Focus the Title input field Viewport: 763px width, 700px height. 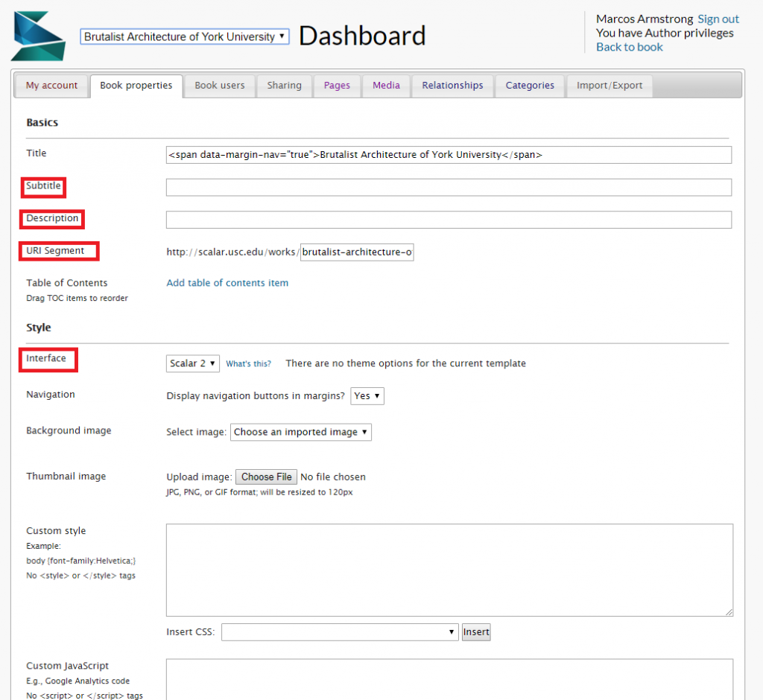449,155
